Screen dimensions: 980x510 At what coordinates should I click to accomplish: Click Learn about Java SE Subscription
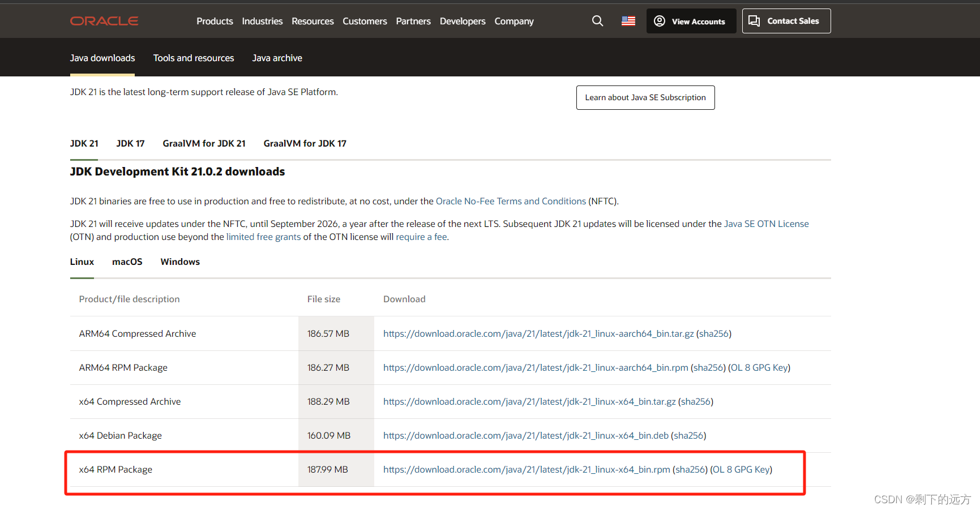pyautogui.click(x=645, y=97)
